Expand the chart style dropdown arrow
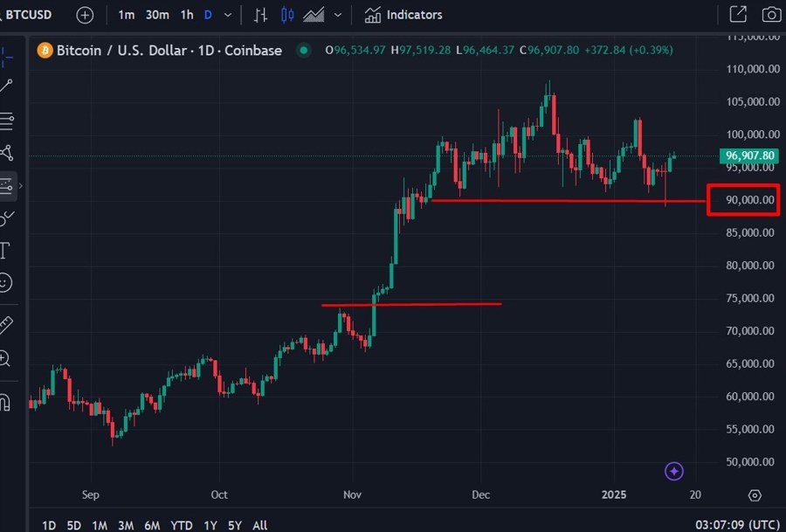 coord(338,15)
